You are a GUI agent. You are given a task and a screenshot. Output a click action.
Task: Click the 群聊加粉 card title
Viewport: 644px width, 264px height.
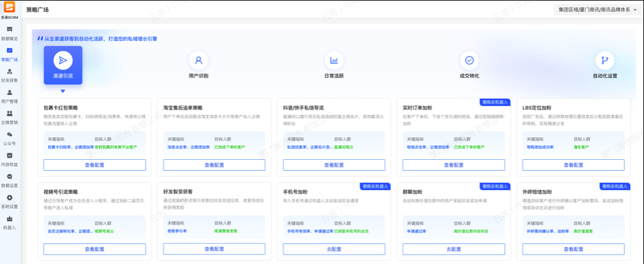pos(413,192)
